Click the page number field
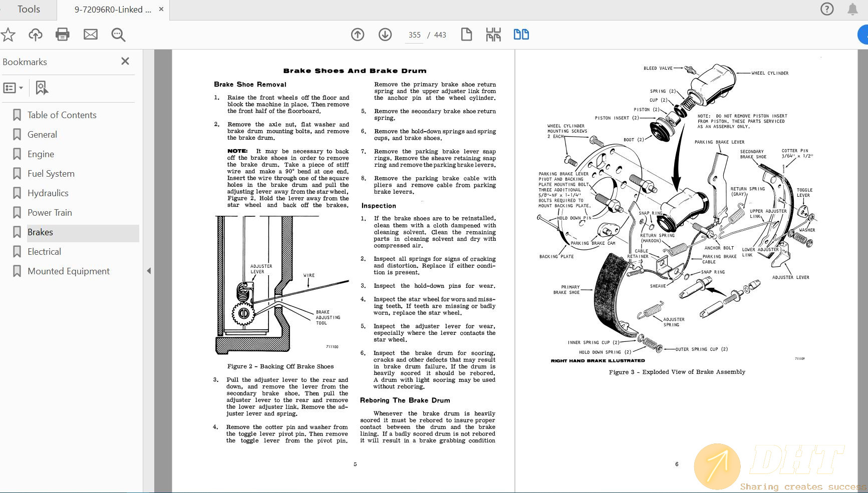 [414, 35]
